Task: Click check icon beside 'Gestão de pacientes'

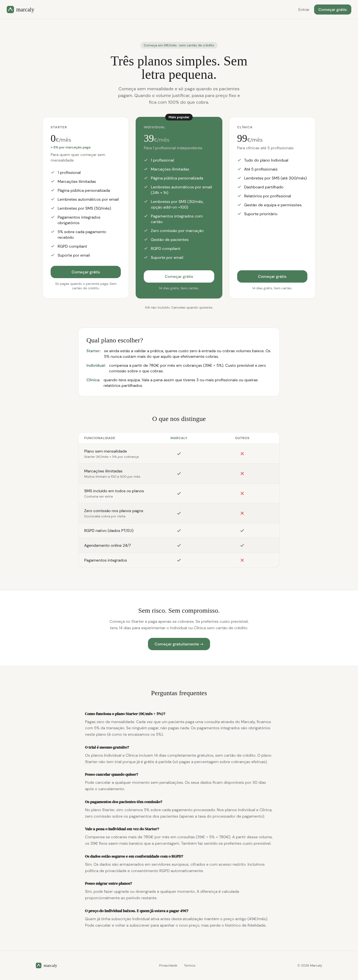Action: tap(145, 240)
